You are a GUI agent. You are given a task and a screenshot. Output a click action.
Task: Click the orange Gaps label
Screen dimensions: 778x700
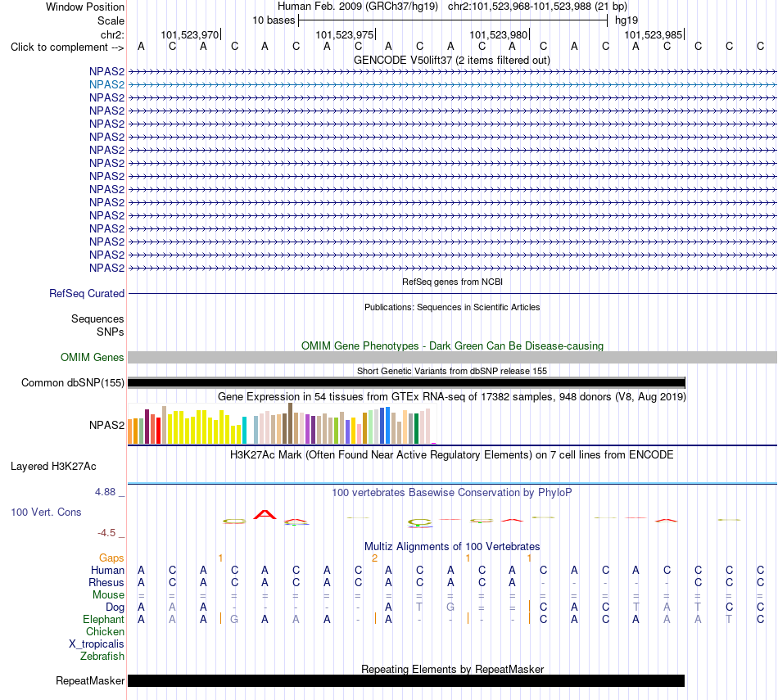coord(111,558)
